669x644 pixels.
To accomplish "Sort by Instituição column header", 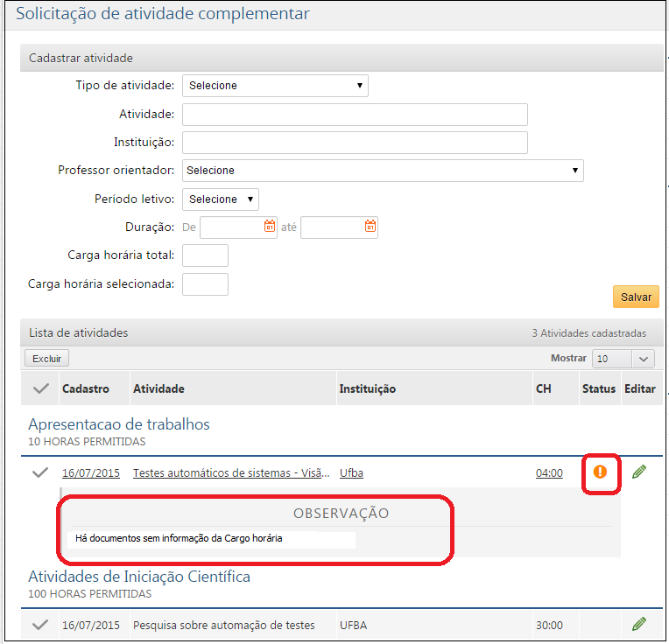I will click(x=368, y=388).
